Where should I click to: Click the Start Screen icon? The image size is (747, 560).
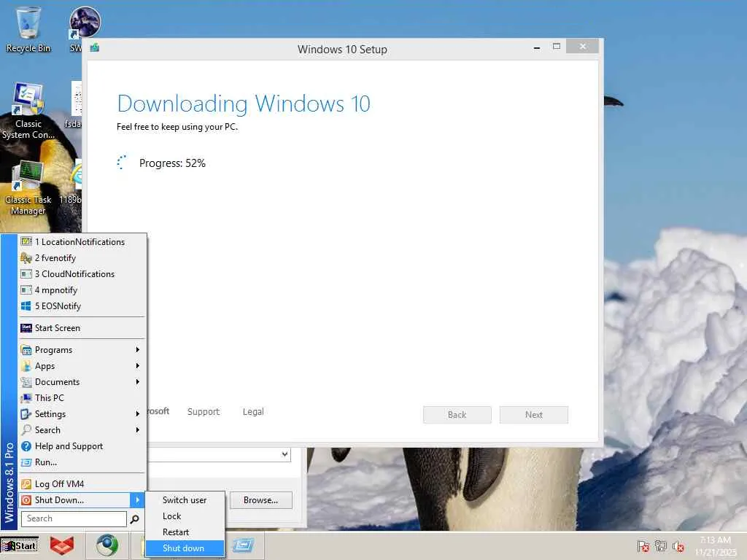(26, 328)
